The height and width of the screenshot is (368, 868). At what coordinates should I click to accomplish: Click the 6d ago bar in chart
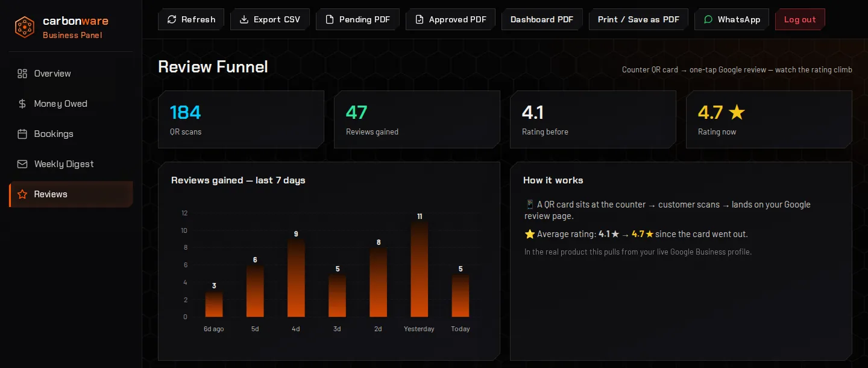[214, 304]
